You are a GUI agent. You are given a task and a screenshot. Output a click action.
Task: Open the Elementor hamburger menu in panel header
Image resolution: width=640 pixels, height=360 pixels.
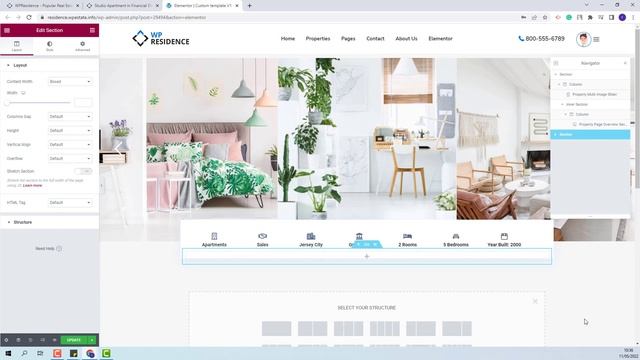tap(7, 30)
